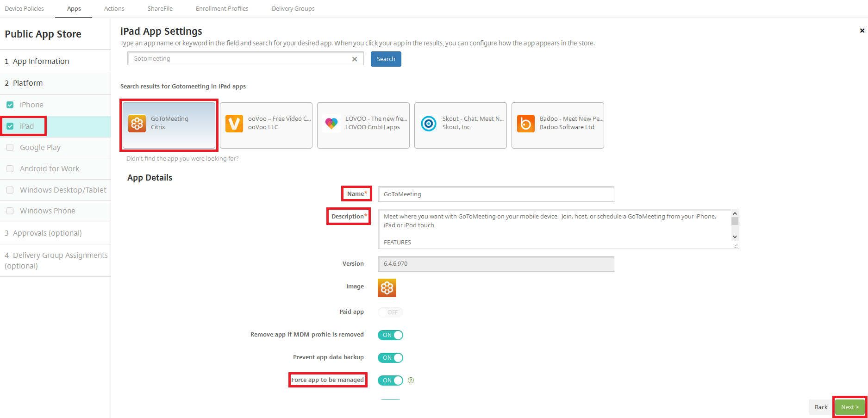Disable the Prevent app data backup toggle
Viewport: 868px width, 418px height.
pyautogui.click(x=390, y=358)
